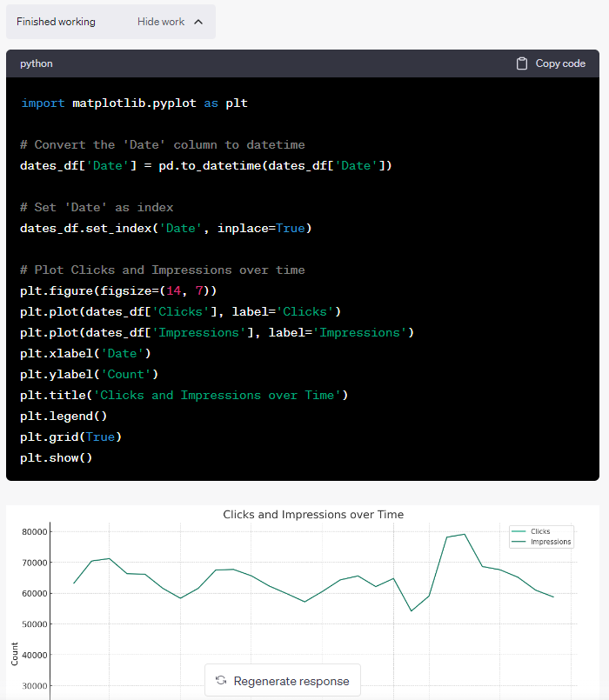The image size is (609, 700).
Task: Click Regenerate response text
Action: coord(291,681)
